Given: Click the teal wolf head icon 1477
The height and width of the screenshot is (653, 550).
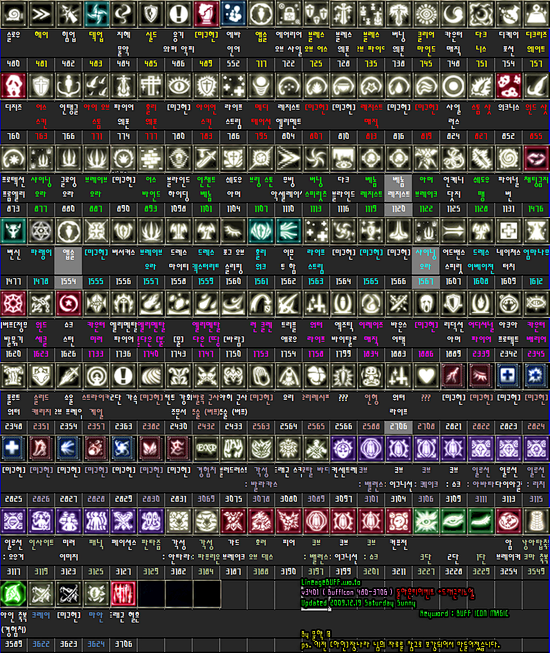Looking at the screenshot, I should coord(13,231).
